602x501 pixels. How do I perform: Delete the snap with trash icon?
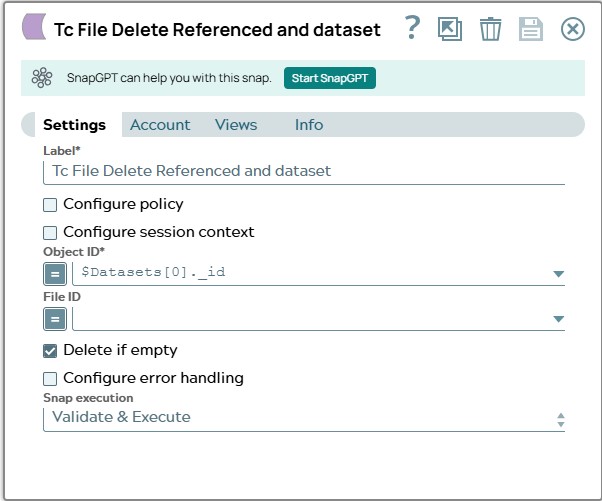coord(490,29)
